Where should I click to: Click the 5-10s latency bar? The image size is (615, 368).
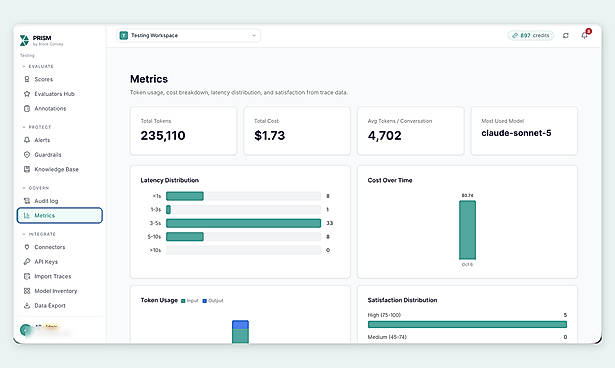click(185, 237)
